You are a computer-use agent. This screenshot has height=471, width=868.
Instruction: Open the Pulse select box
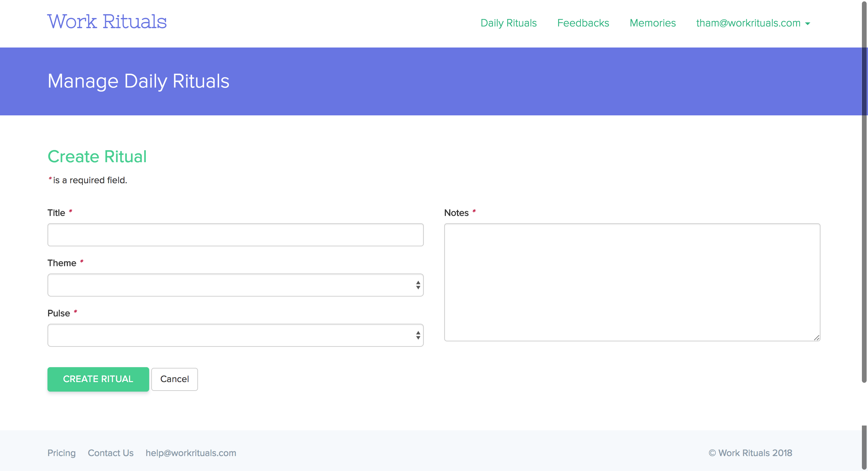coord(231,335)
